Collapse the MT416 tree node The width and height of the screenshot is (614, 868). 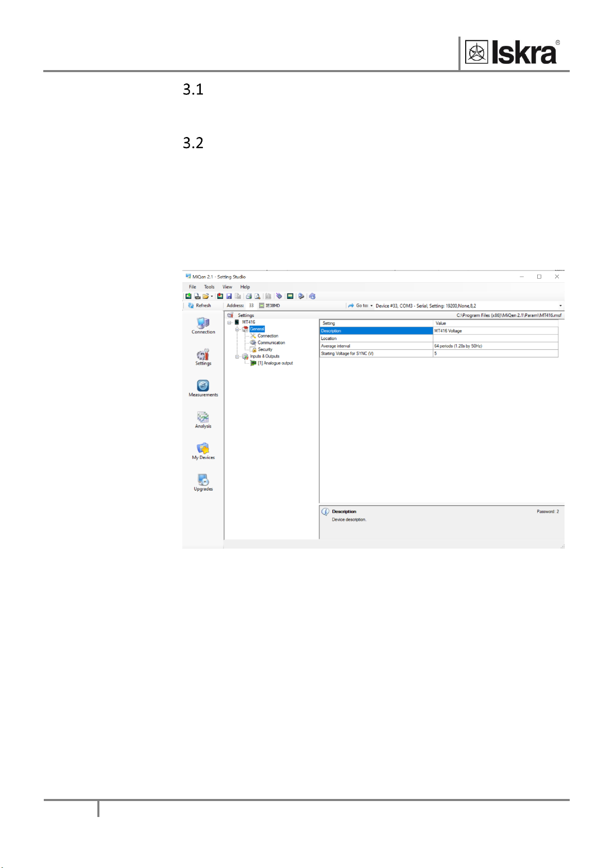coord(230,322)
